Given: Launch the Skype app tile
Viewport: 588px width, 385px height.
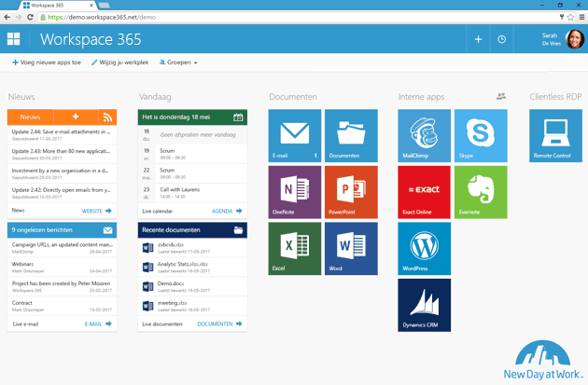Looking at the screenshot, I should point(481,135).
